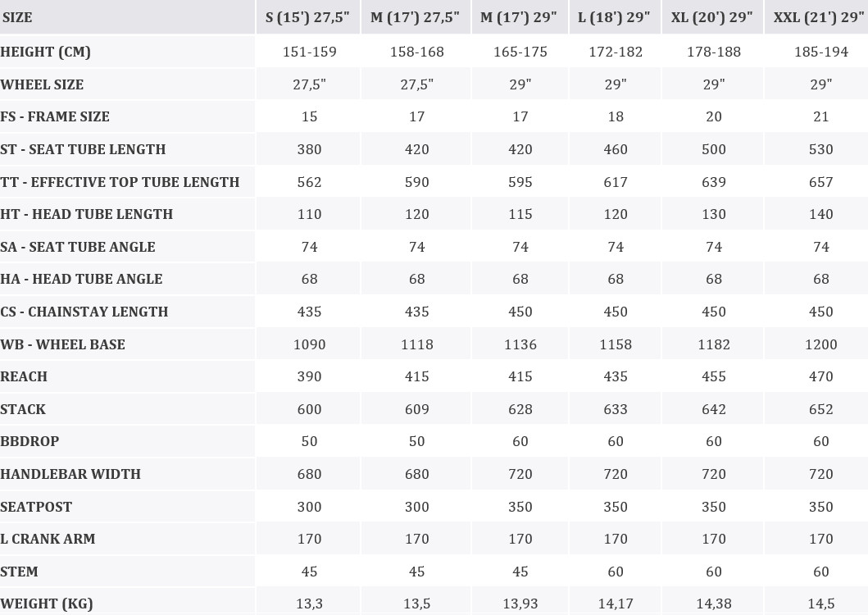Click the seat tube length value 530
The height and width of the screenshot is (615, 868).
pos(820,149)
